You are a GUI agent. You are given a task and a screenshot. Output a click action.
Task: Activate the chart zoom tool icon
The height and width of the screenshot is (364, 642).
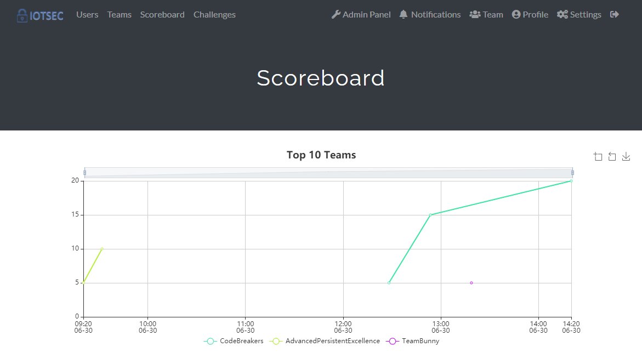598,156
